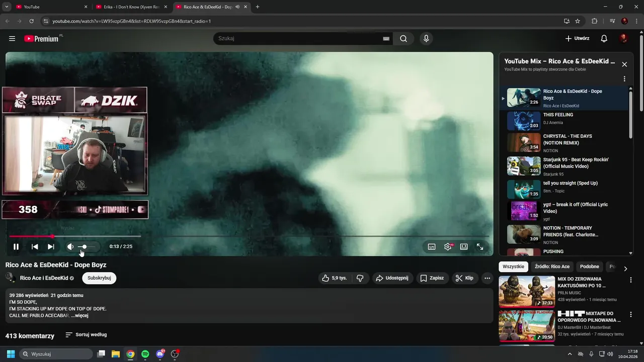Go to previous video in player
The image size is (644, 362).
(x=35, y=247)
